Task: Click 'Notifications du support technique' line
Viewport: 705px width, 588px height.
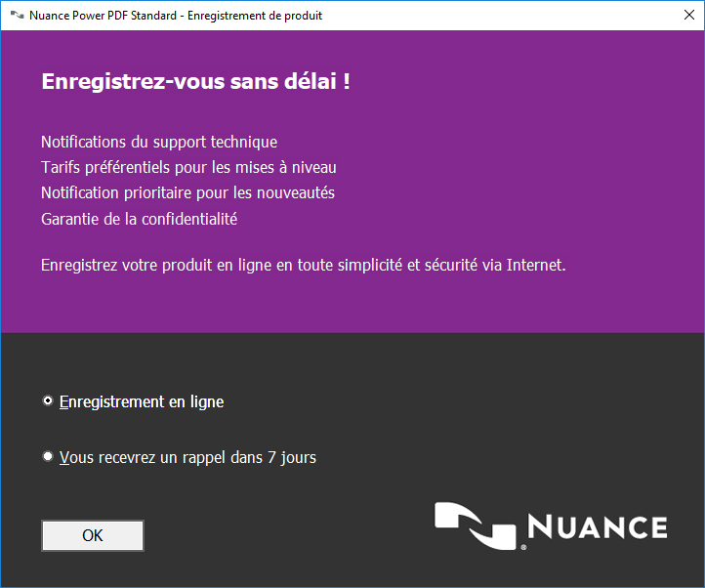Action: coord(159,142)
